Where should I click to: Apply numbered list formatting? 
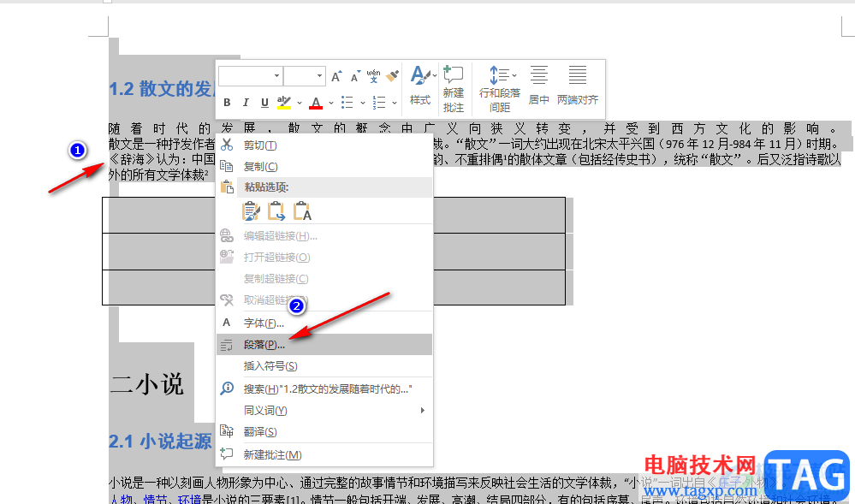pyautogui.click(x=379, y=102)
